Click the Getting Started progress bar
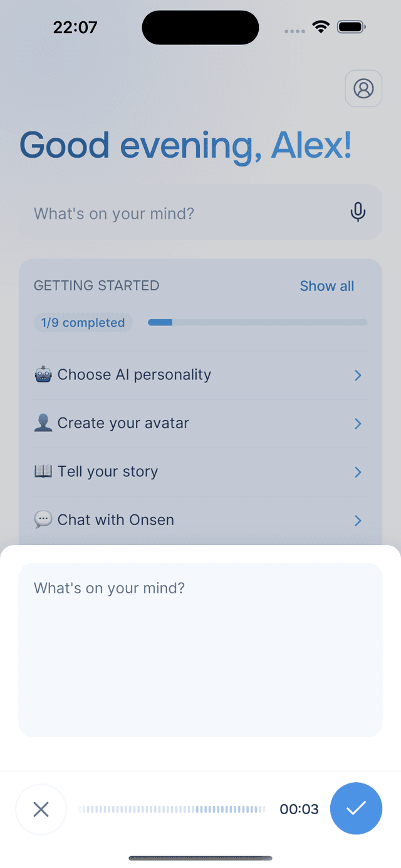This screenshot has height=868, width=401. (x=257, y=322)
